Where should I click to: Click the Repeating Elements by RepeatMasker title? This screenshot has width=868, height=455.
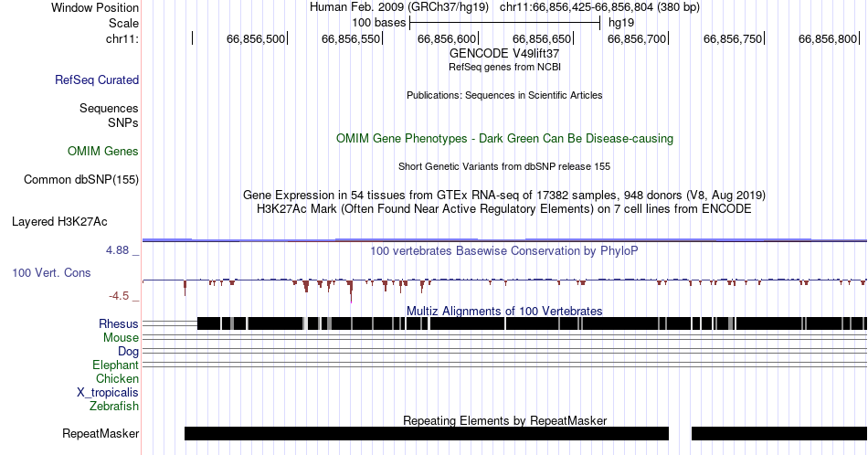tap(504, 420)
